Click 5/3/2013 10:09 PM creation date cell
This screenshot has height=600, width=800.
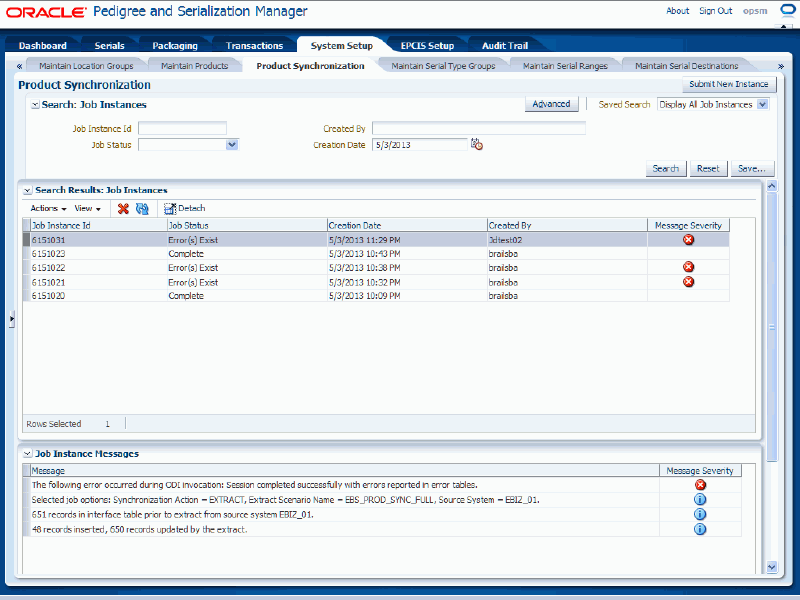364,296
